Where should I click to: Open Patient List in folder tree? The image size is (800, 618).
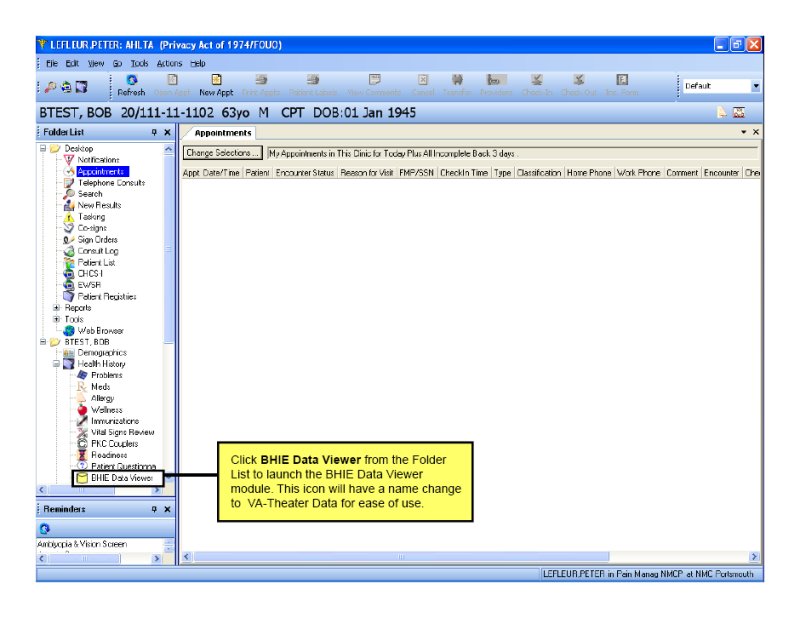96,262
